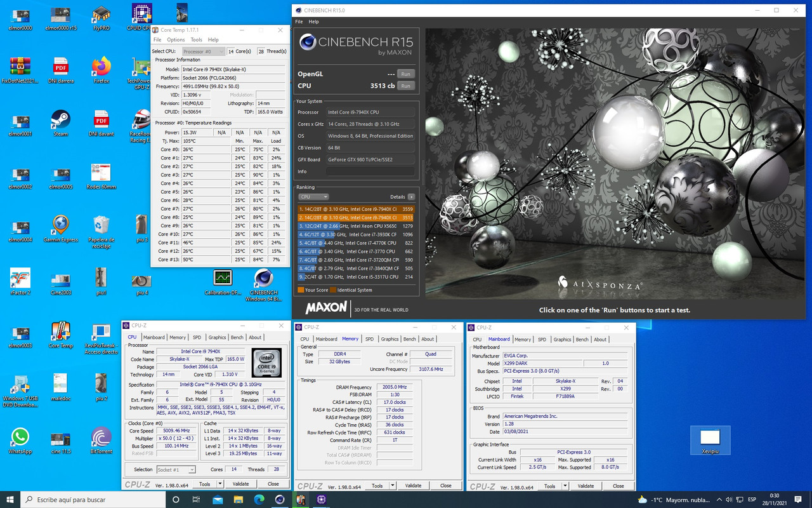This screenshot has height=508, width=812.
Task: Switch to About tab in CPU-Z Memory window
Action: pyautogui.click(x=428, y=338)
